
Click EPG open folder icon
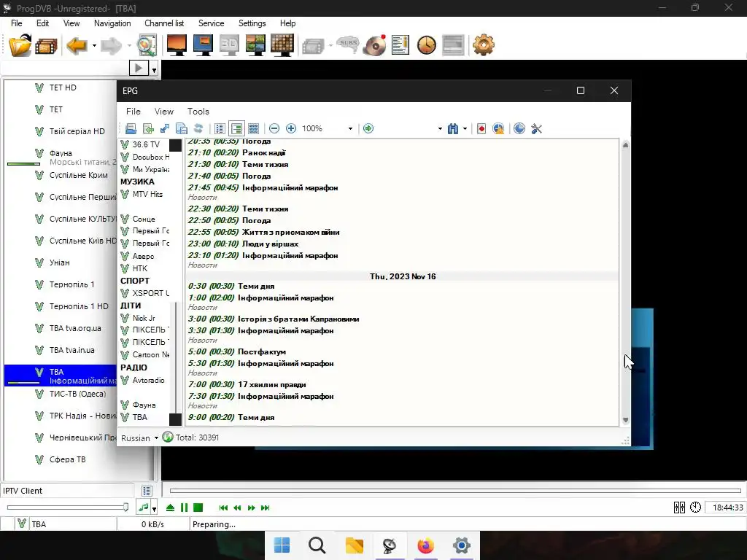click(x=131, y=128)
